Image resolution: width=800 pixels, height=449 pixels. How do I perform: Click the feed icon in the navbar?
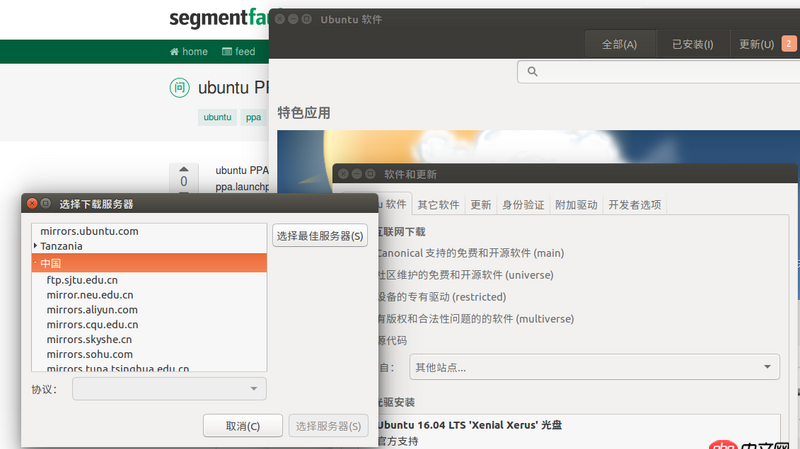point(228,52)
